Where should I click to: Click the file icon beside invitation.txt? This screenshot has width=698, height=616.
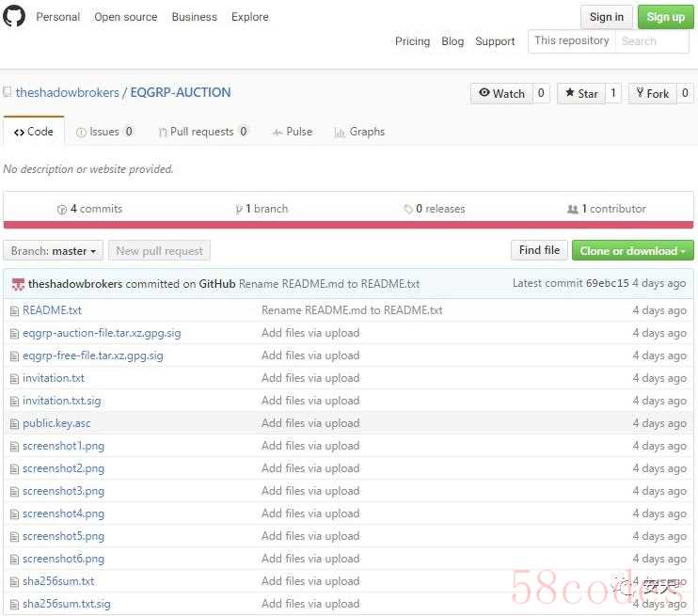pyautogui.click(x=14, y=378)
